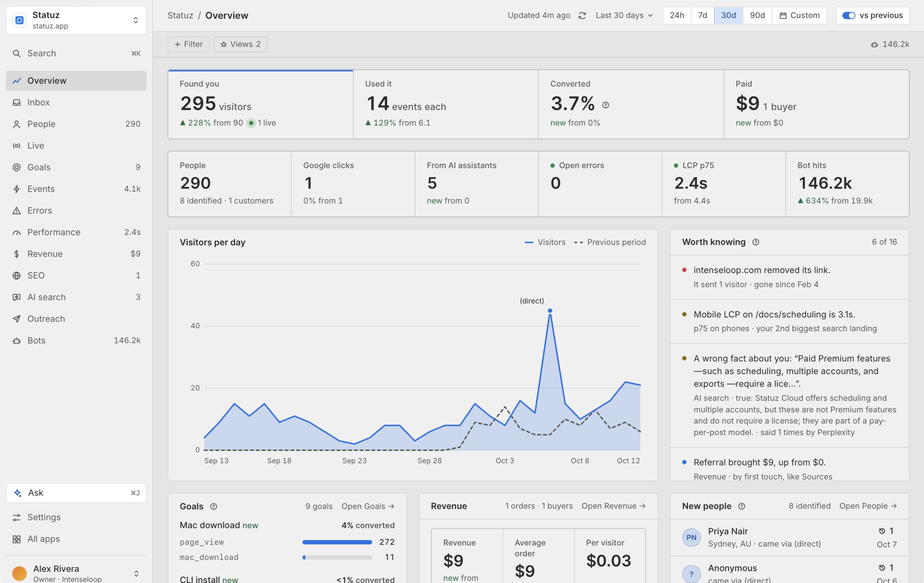924x583 pixels.
Task: Expand the Alex Rivera account menu
Action: coord(76,573)
